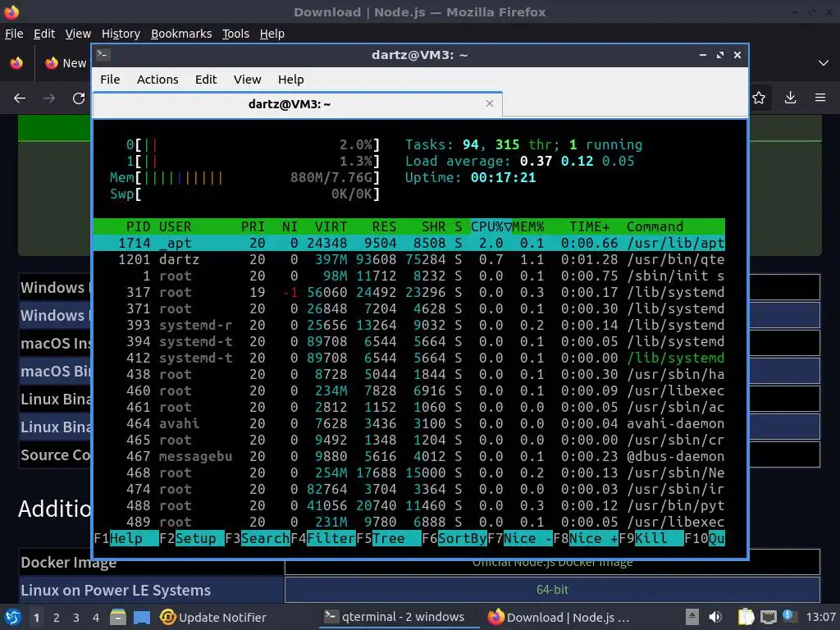Screen dimensions: 840x630
Task: Select process 464 avahi row
Action: click(409, 423)
